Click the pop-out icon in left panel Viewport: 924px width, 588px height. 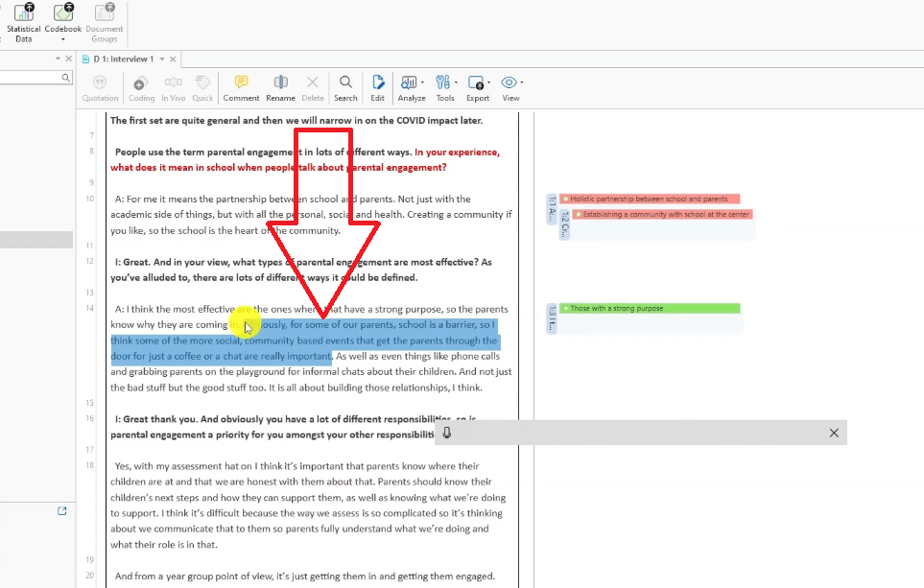click(62, 511)
